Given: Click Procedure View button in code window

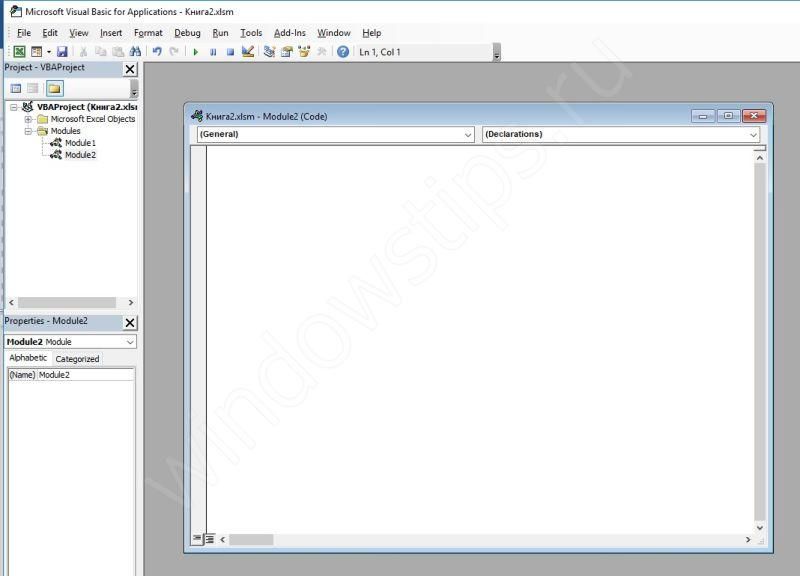Looking at the screenshot, I should point(197,539).
